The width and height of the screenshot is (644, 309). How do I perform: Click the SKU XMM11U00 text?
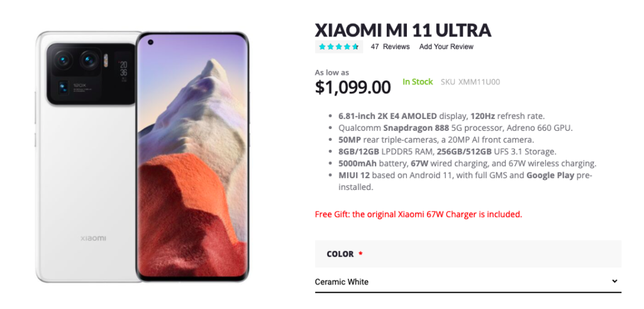[470, 82]
